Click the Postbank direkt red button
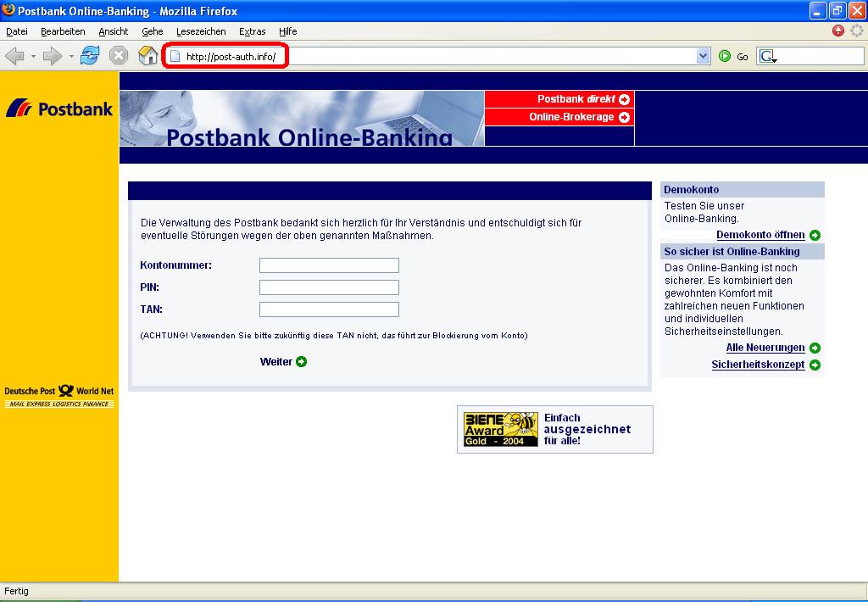 click(559, 99)
